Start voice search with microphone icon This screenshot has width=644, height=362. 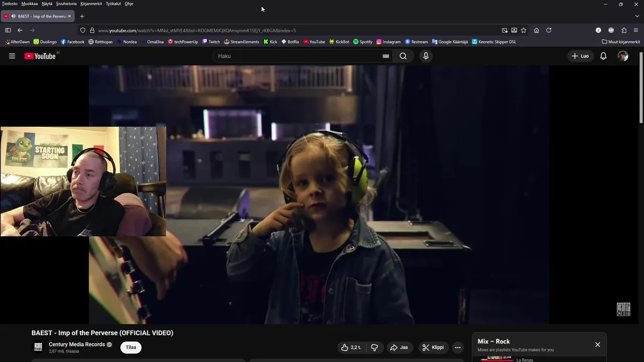(x=426, y=56)
